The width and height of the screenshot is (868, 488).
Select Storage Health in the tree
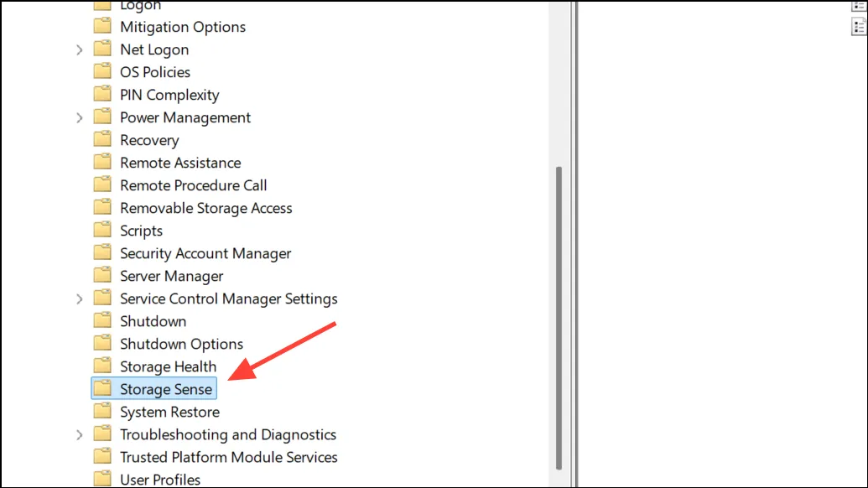coord(168,366)
